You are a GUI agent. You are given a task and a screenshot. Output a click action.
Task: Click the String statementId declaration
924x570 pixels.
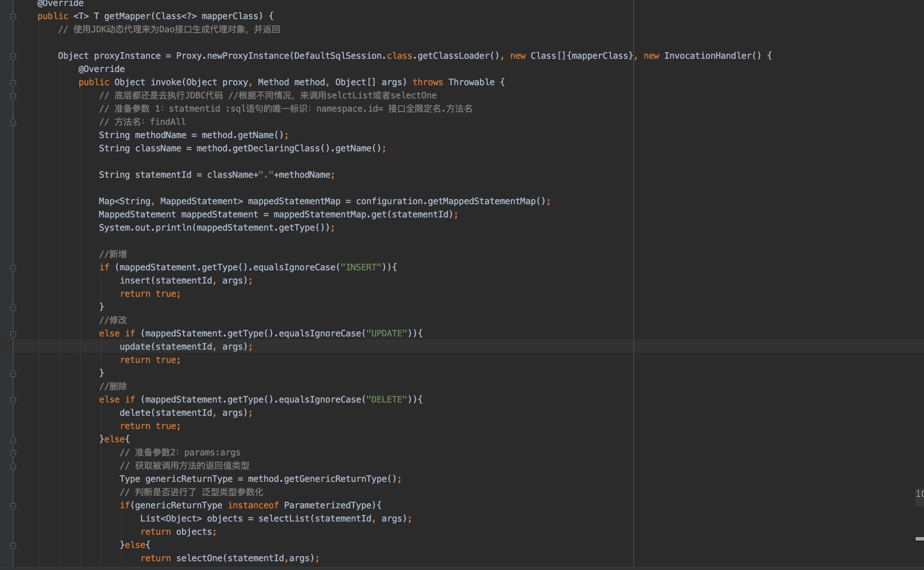tap(145, 174)
